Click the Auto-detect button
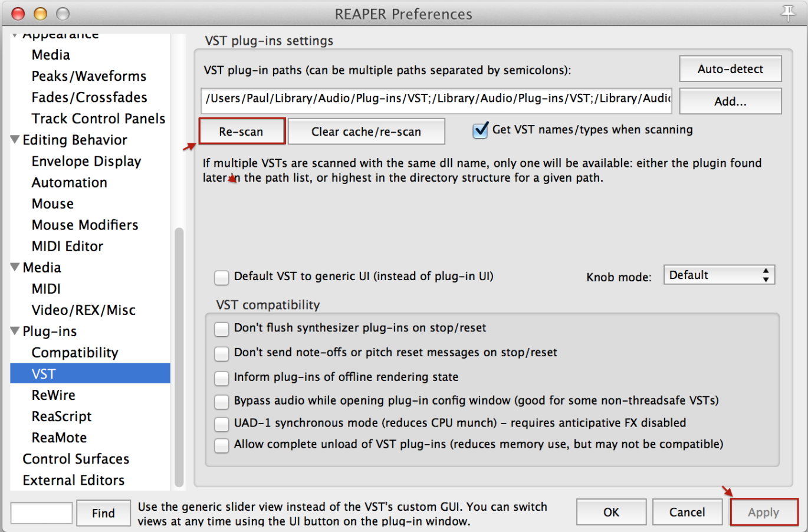Viewport: 808px width, 532px height. (730, 69)
